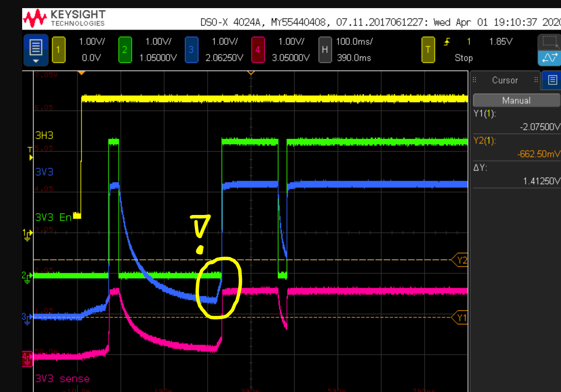Viewport: 561px width, 392px height.
Task: Click the rising edge trigger slope icon
Action: (448, 42)
